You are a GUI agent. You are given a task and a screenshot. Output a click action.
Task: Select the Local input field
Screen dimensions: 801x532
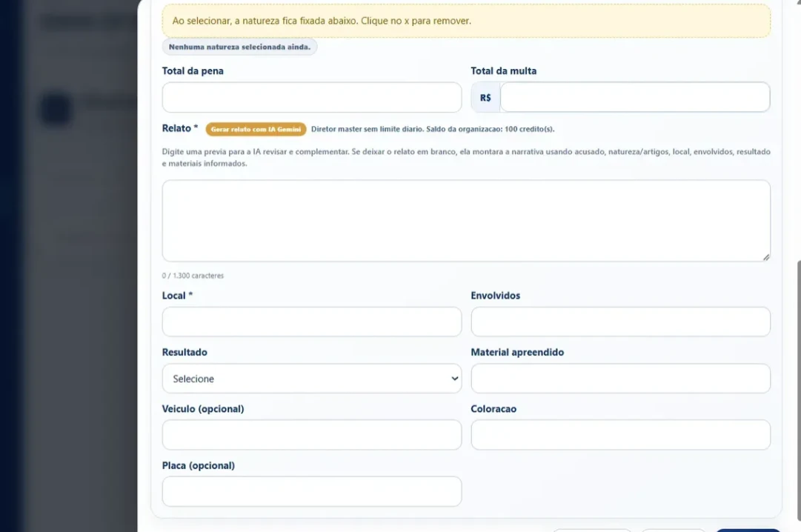coord(312,322)
